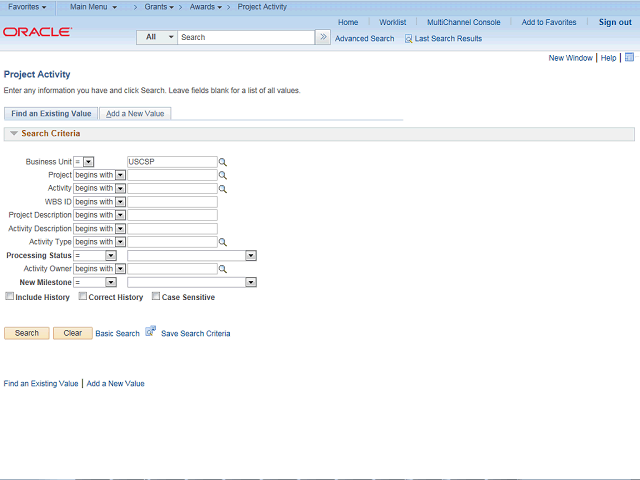Click the Activity input field
Viewport: 640px width, 480px height.
tap(172, 189)
